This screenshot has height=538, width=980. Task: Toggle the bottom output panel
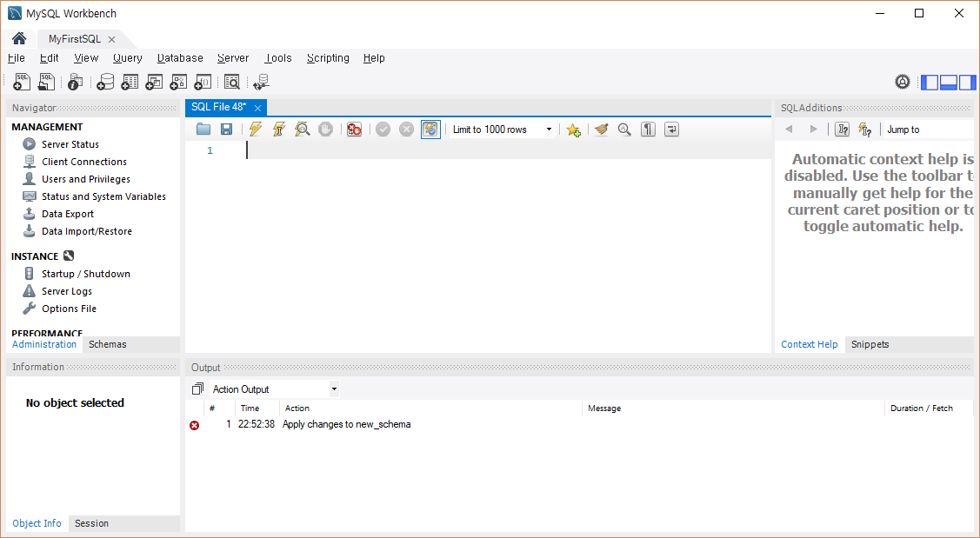click(x=949, y=82)
